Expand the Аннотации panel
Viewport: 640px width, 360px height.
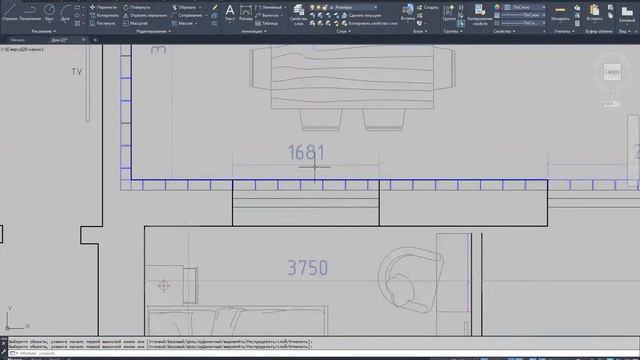coord(254,31)
